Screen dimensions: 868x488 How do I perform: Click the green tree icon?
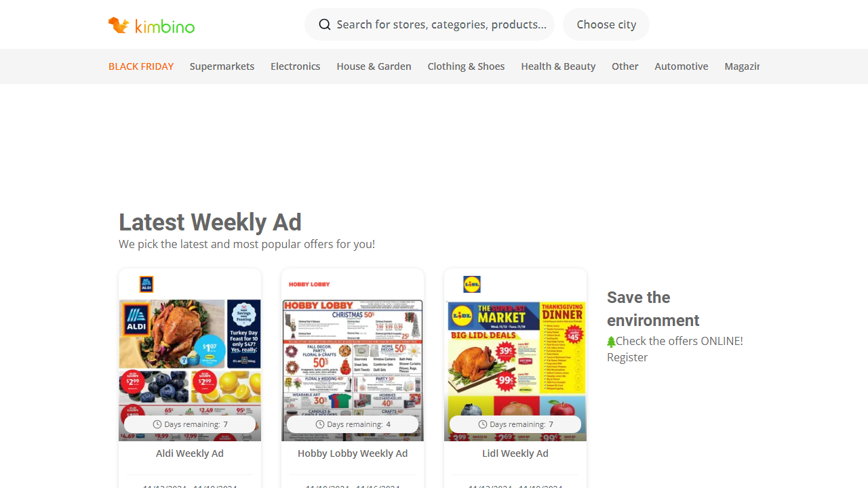pyautogui.click(x=611, y=342)
